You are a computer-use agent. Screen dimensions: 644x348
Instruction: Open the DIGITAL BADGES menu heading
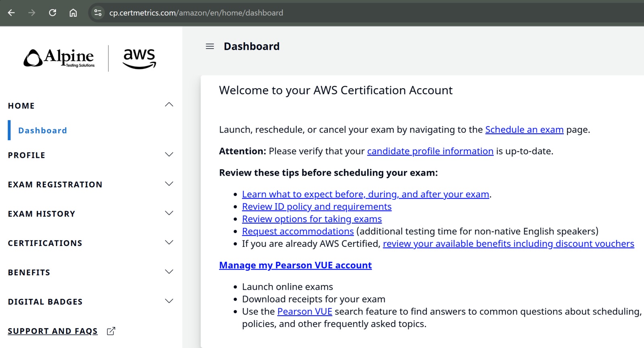[x=45, y=302]
